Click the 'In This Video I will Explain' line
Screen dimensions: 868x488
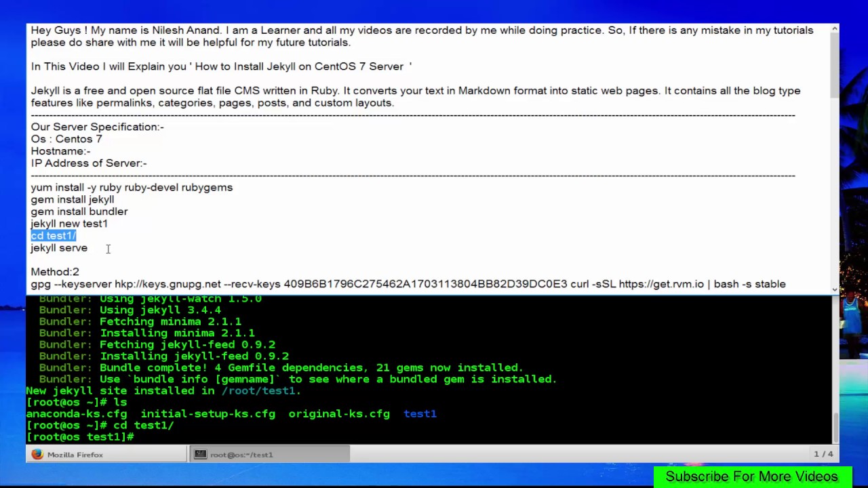pos(222,66)
